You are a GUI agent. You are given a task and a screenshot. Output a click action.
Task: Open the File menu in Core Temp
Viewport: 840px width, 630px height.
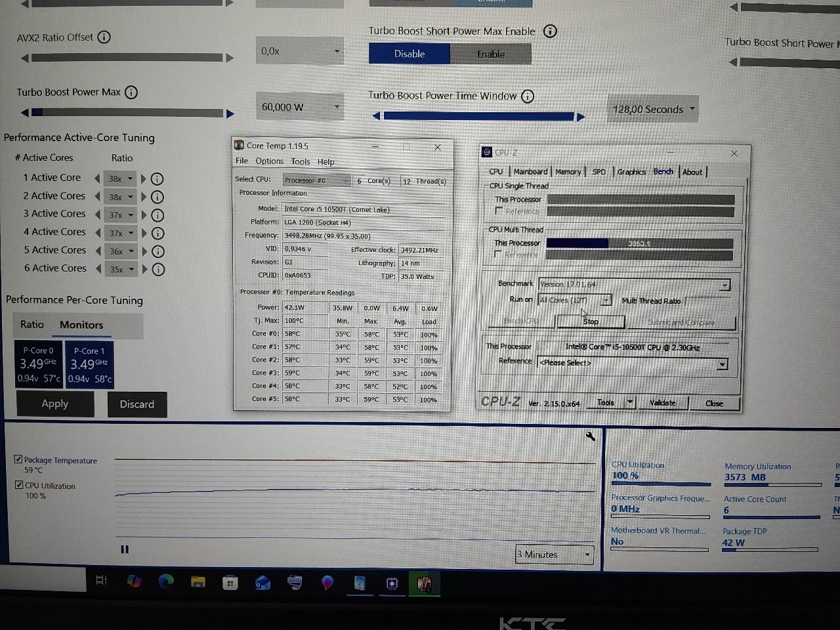pos(241,161)
